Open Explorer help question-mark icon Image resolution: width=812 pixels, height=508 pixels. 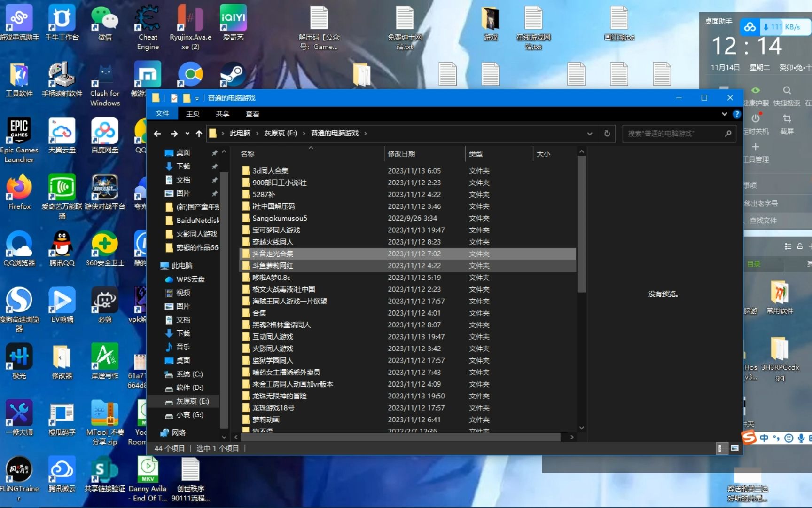click(737, 114)
